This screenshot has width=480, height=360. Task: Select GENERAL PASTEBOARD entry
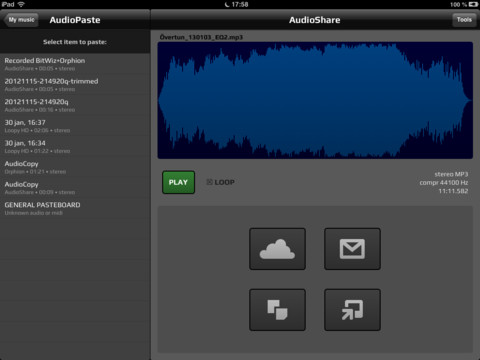[75, 209]
